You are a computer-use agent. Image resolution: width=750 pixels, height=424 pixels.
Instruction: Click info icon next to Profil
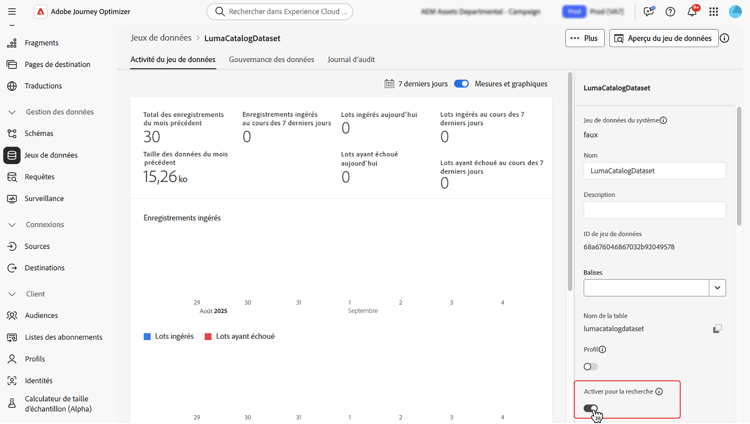click(x=602, y=349)
